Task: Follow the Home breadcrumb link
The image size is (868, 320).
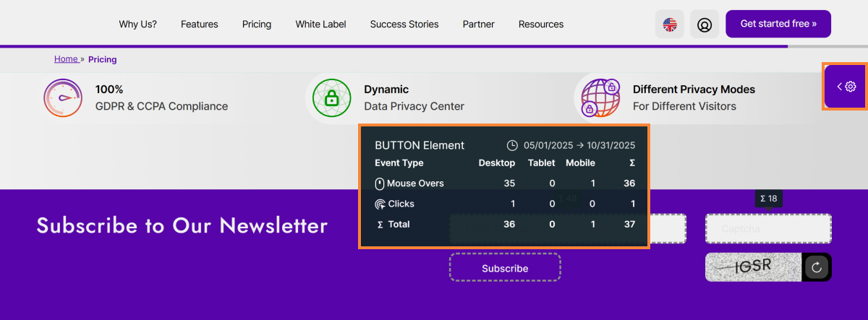Action: click(x=66, y=59)
